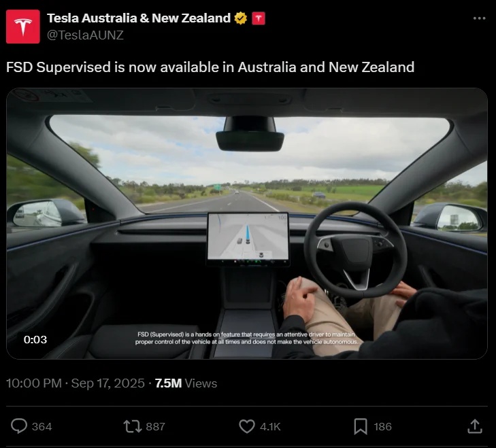Click the gold verified checkmark badge

[x=241, y=18]
